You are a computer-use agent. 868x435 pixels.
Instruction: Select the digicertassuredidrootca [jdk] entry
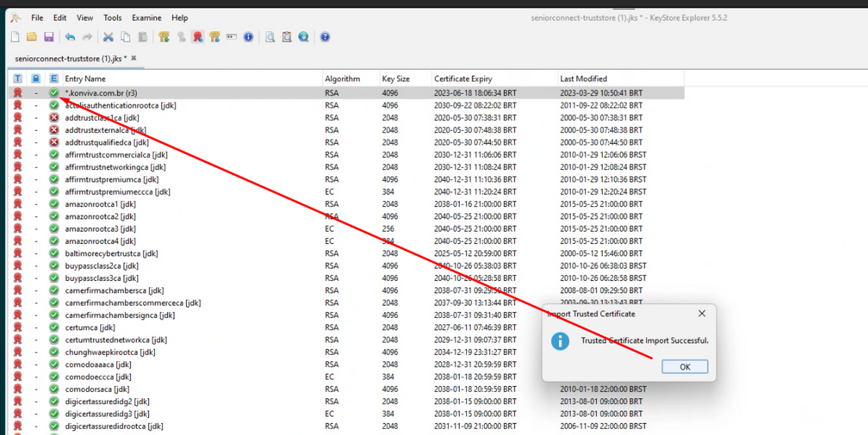pos(346,426)
